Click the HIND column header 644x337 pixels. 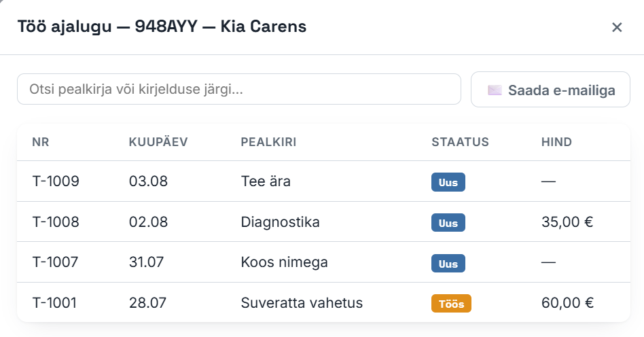556,142
